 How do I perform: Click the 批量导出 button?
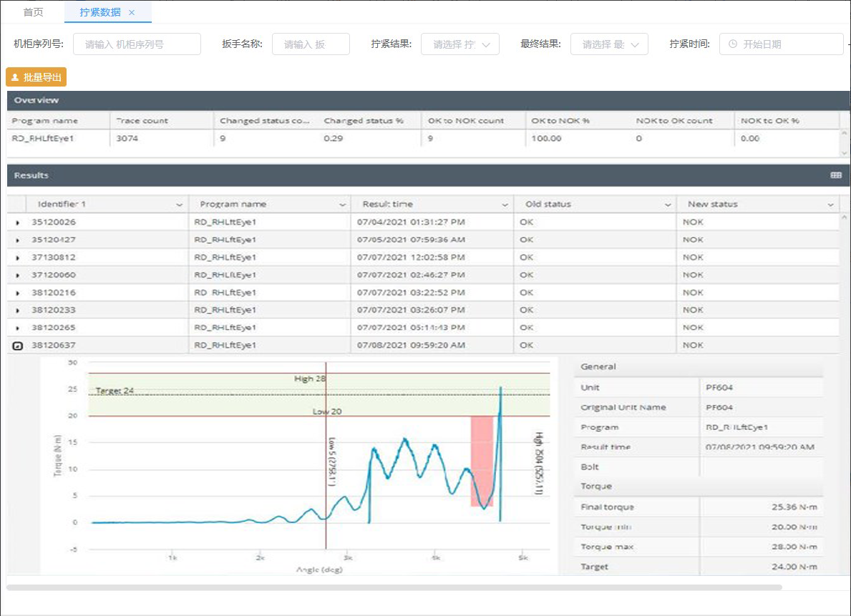click(x=37, y=77)
